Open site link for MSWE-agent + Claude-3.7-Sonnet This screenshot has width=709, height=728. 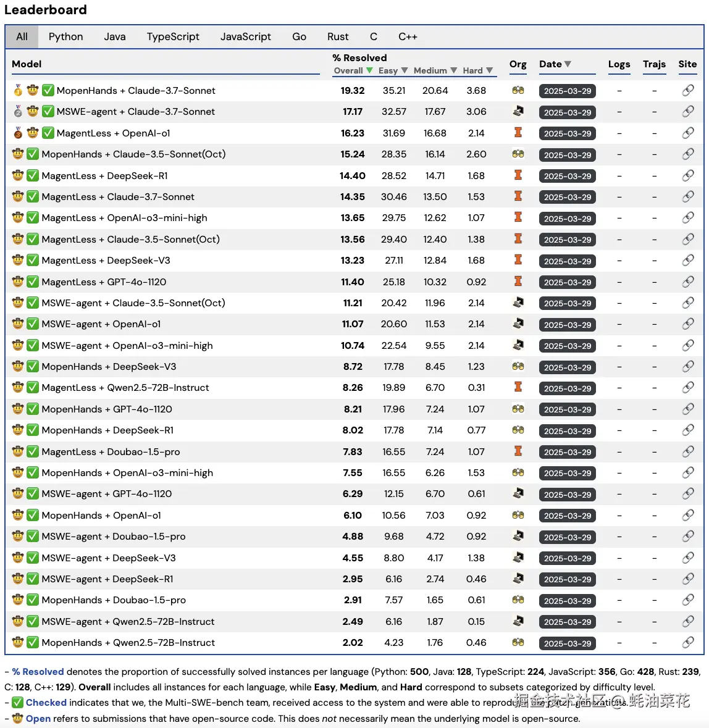[687, 111]
